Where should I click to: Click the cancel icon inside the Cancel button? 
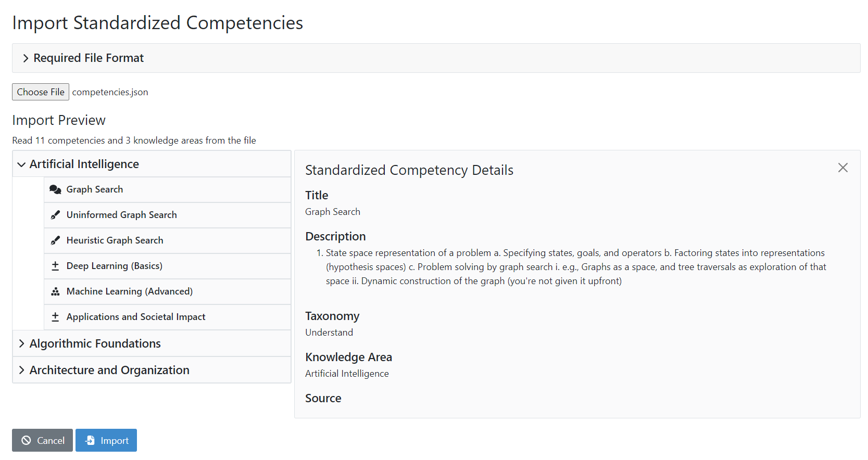tap(27, 440)
